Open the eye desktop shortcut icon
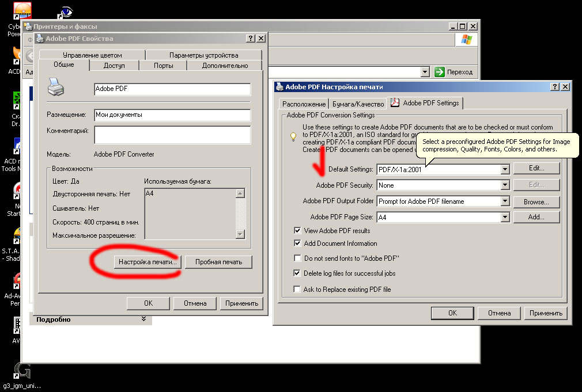 coord(65,12)
